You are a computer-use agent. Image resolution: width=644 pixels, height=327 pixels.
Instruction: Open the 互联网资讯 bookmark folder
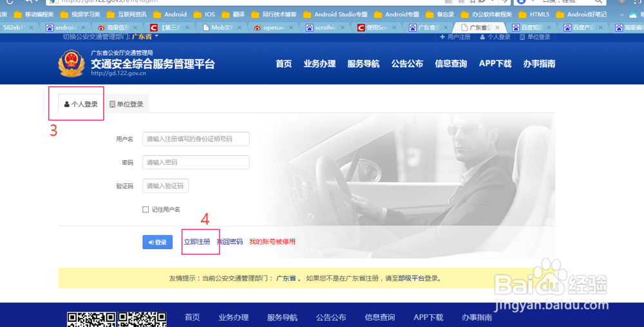(x=126, y=14)
